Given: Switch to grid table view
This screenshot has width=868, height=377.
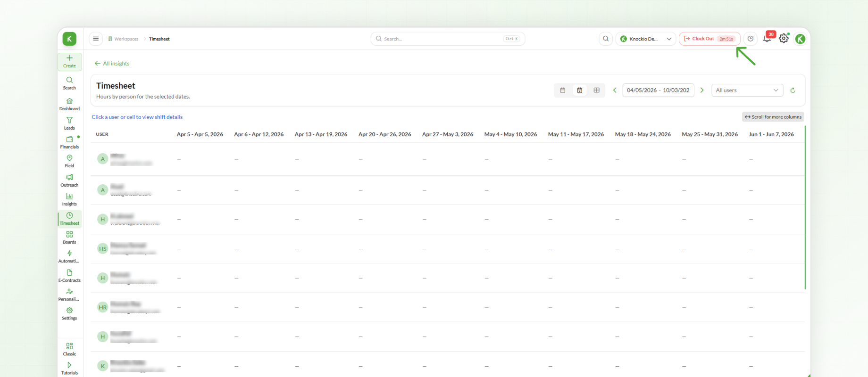Looking at the screenshot, I should coord(597,90).
